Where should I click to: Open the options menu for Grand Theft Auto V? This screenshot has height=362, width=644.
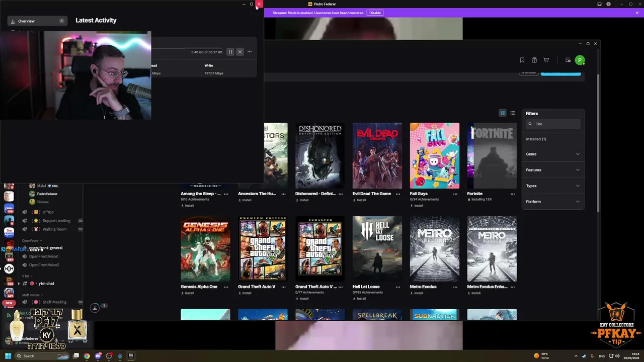(283, 287)
